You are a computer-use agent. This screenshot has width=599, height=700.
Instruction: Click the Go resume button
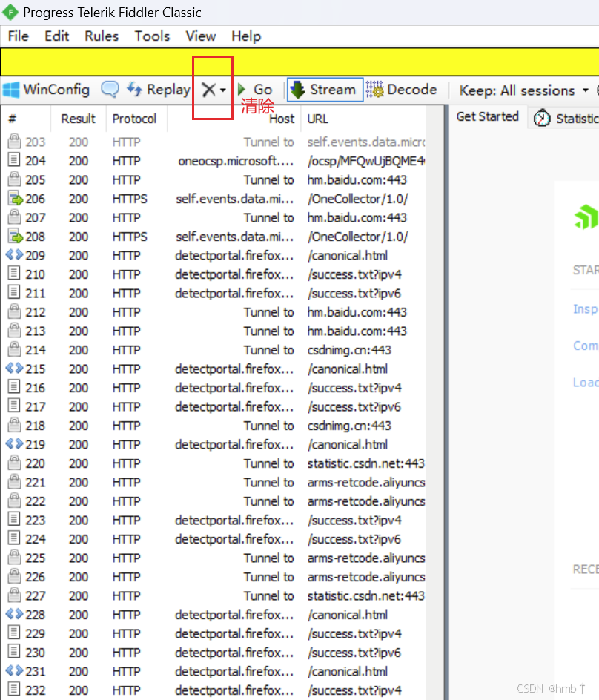point(255,90)
